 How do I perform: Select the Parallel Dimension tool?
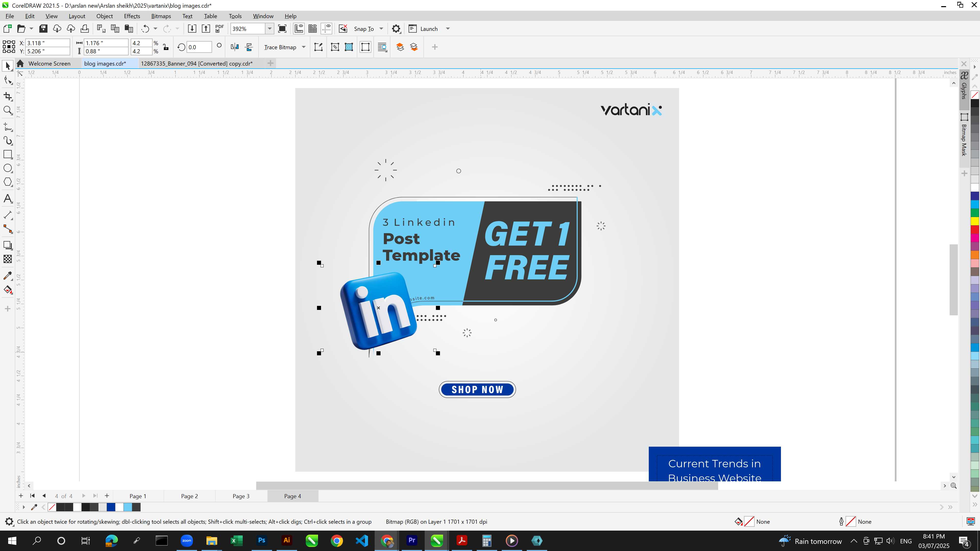8,215
